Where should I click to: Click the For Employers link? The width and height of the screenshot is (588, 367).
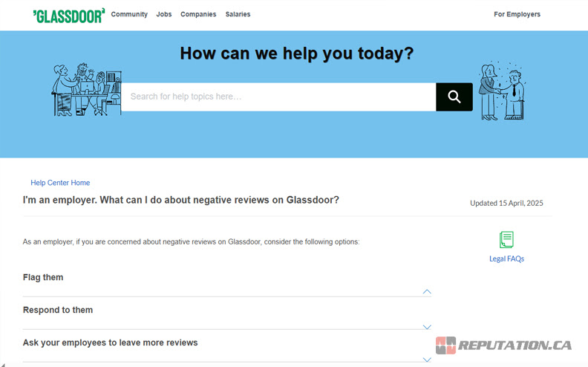point(517,14)
